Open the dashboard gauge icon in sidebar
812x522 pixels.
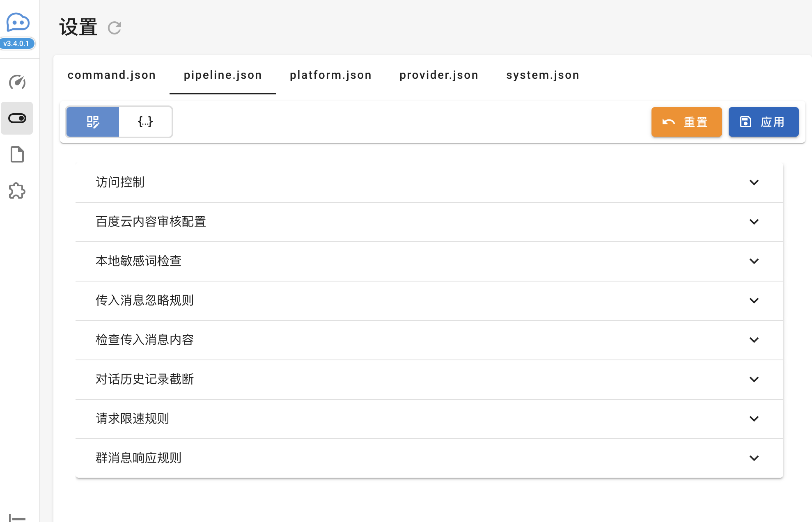click(x=17, y=82)
